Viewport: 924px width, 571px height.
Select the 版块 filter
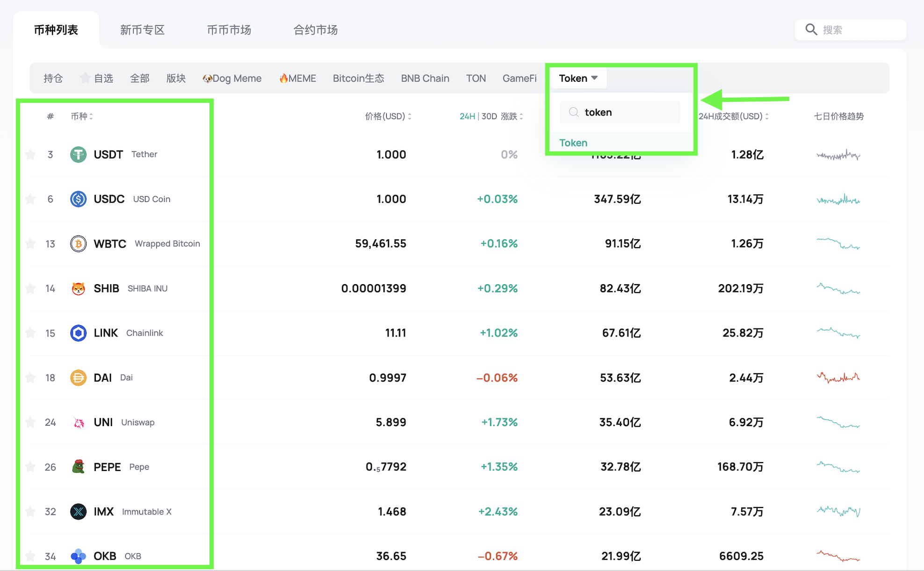176,78
